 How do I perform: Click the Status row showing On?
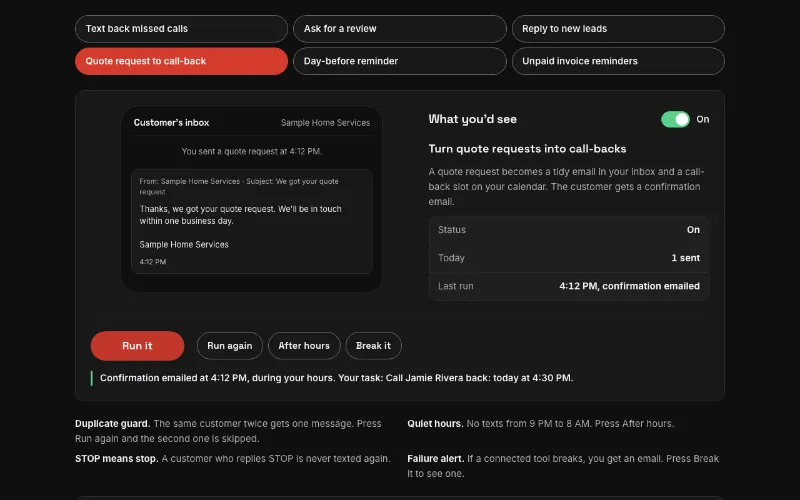pos(569,230)
